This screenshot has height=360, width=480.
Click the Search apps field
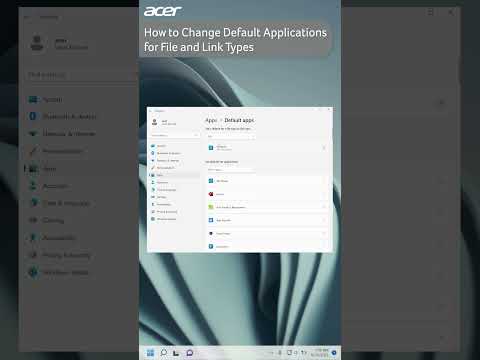230,170
